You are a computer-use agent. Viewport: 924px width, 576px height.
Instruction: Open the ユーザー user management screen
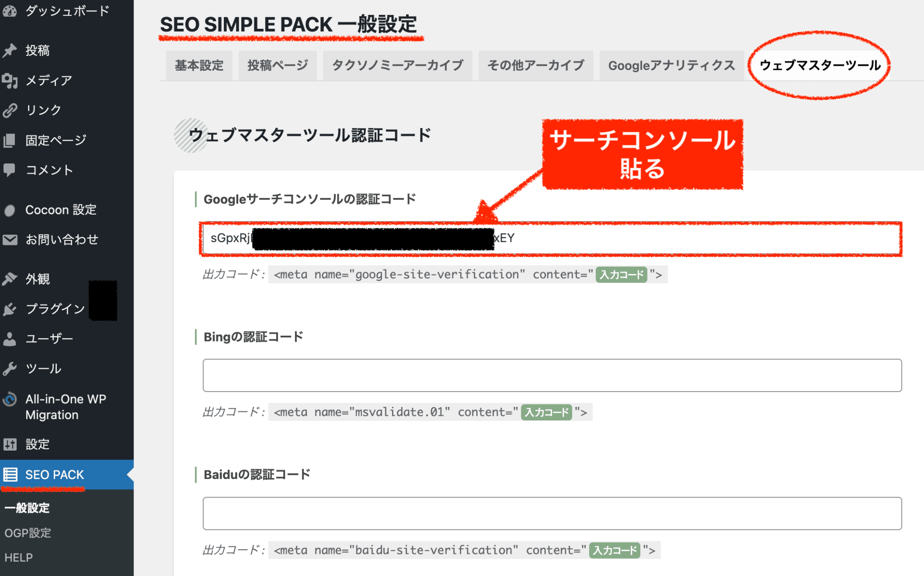[x=49, y=338]
